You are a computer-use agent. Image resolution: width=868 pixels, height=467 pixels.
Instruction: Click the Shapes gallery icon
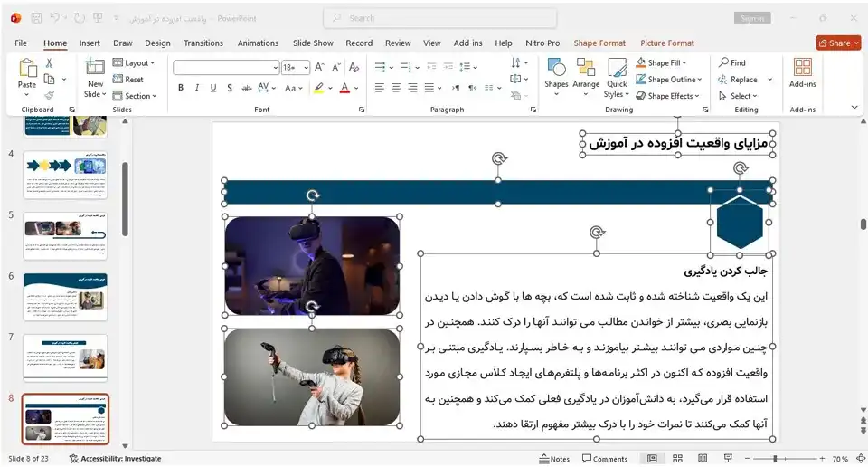(556, 67)
